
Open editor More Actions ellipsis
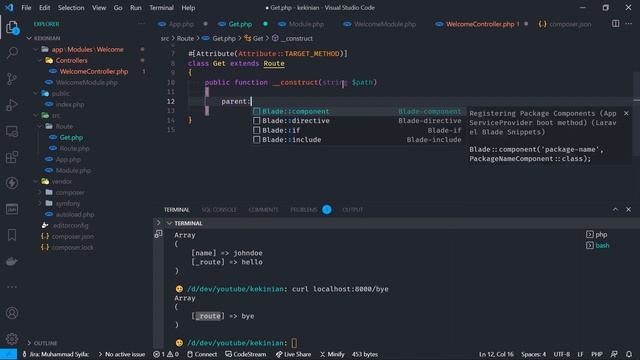tap(629, 24)
